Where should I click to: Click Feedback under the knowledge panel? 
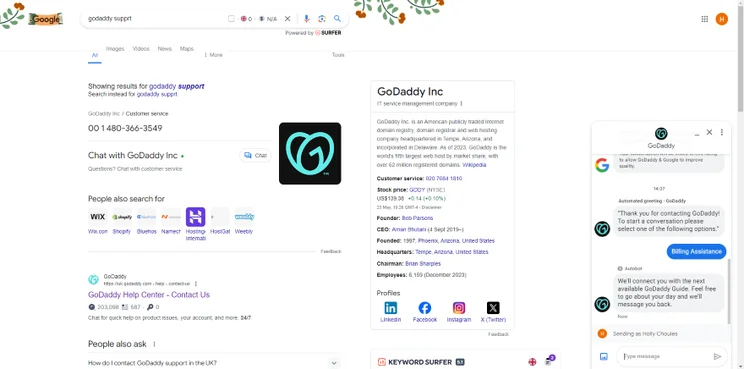coord(498,334)
